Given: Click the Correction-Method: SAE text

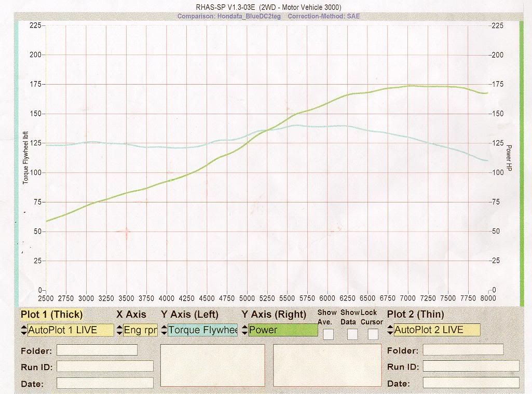Looking at the screenshot, I should 324,16.
